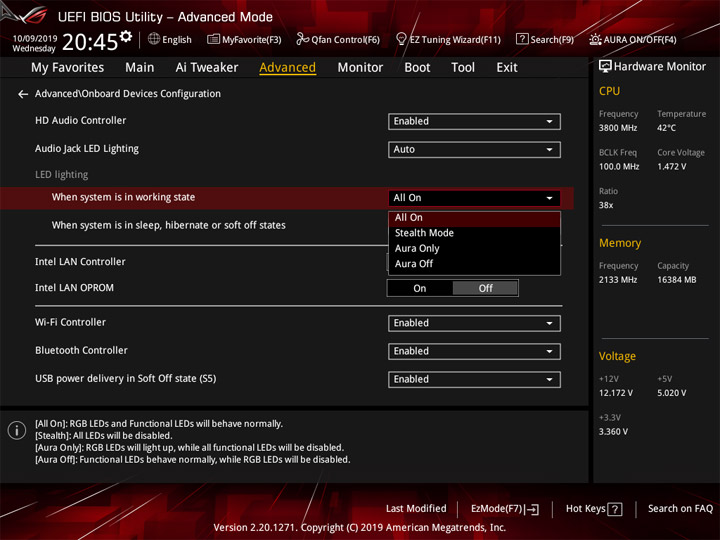
Task: Open Search on FAQ link
Action: point(680,509)
